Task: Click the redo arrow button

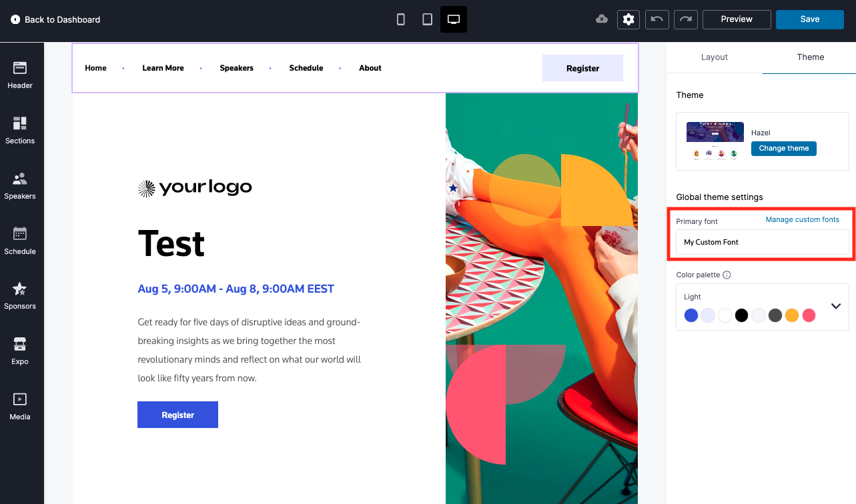Action: tap(685, 19)
